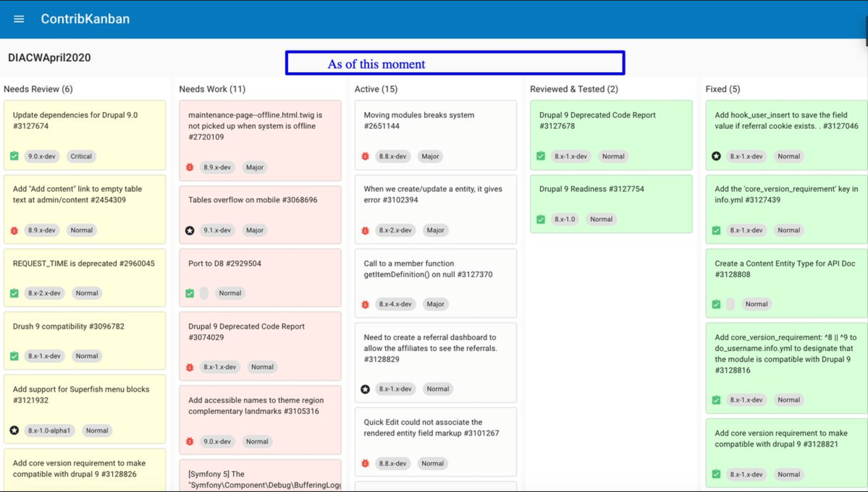Click the ContribKanban site title
This screenshot has width=868, height=492.
[85, 19]
